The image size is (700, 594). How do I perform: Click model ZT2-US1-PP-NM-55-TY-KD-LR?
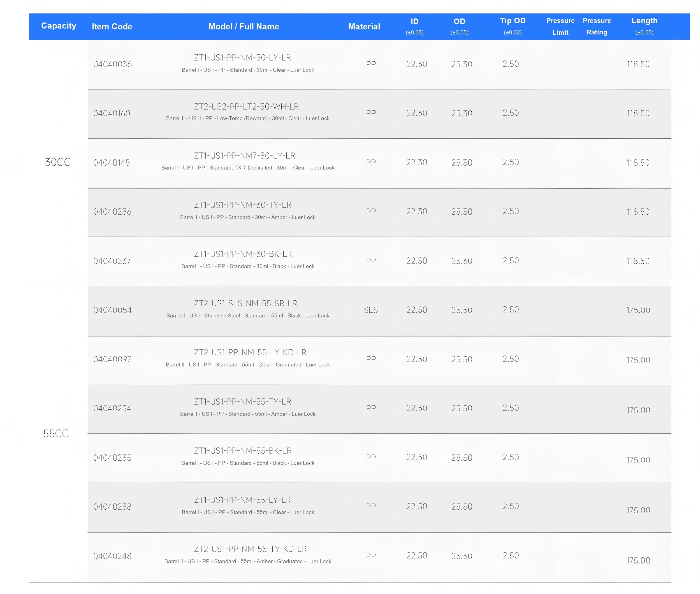(250, 549)
